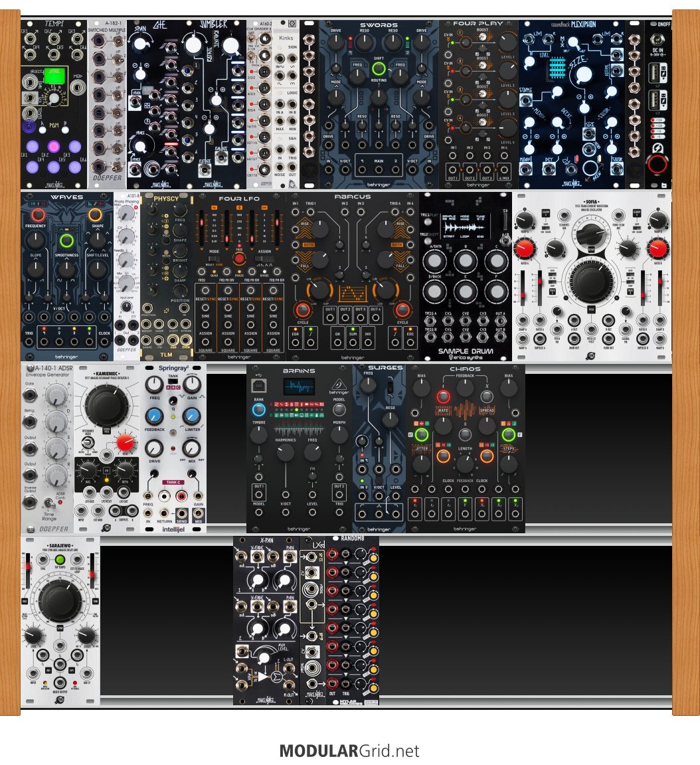Click the COUPLE jack on Plexiphon
Image resolution: width=700 pixels, height=765 pixels.
pyautogui.click(x=525, y=100)
